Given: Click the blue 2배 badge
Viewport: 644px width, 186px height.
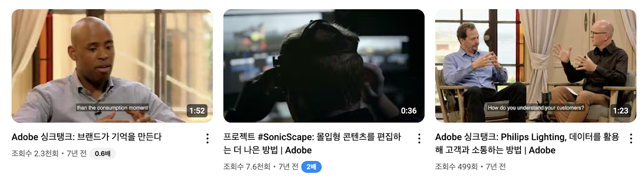Looking at the screenshot, I should [311, 167].
